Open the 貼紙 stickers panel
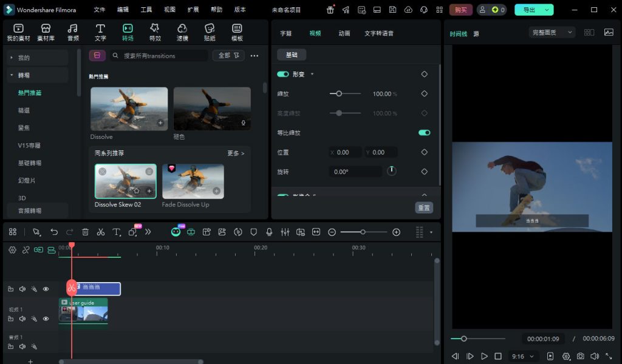622x364 pixels. pyautogui.click(x=210, y=33)
